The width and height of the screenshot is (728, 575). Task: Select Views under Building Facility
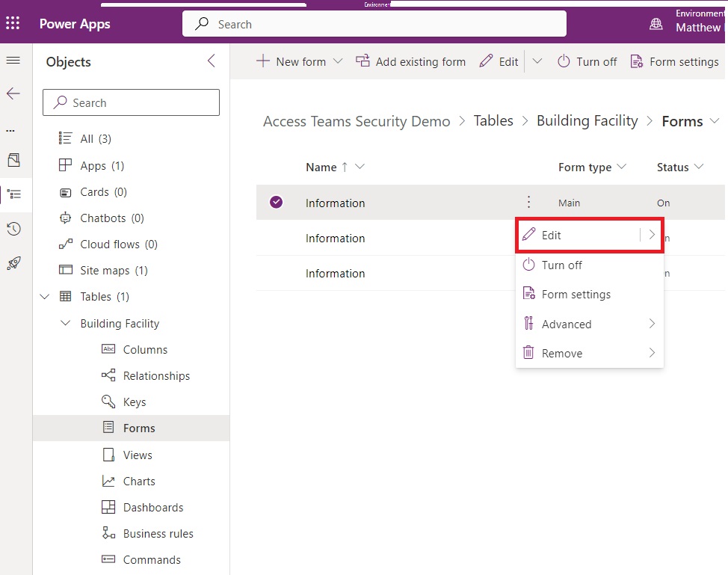[x=138, y=455]
